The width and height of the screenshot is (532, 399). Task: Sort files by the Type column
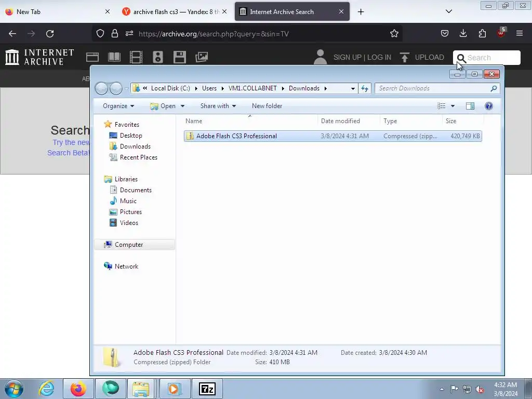pos(411,121)
